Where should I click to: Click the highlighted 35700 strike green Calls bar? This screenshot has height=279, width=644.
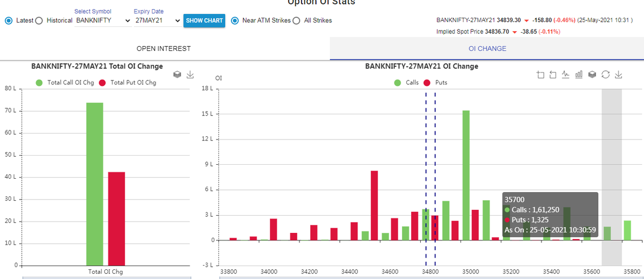(607, 233)
